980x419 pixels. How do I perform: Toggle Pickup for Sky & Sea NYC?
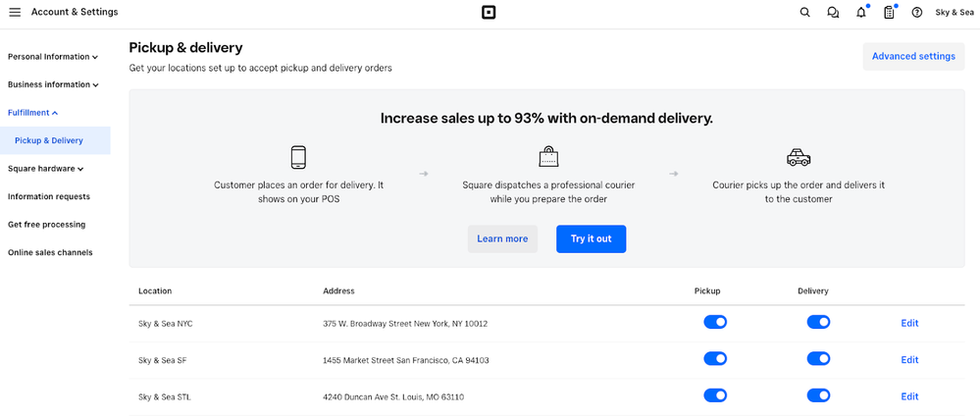tap(715, 322)
